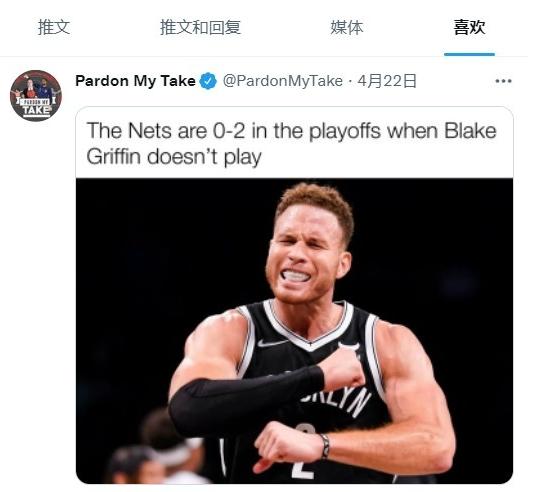The height and width of the screenshot is (492, 543).
Task: Open Pardon My Take profile avatar
Action: tap(36, 96)
